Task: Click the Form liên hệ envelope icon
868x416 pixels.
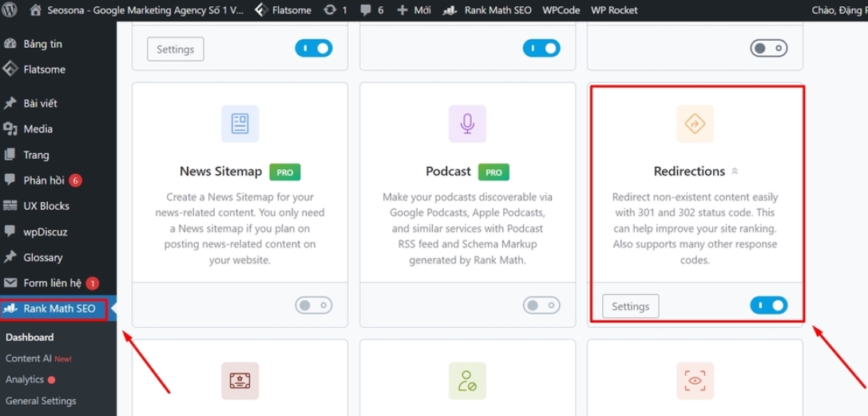Action: [10, 283]
